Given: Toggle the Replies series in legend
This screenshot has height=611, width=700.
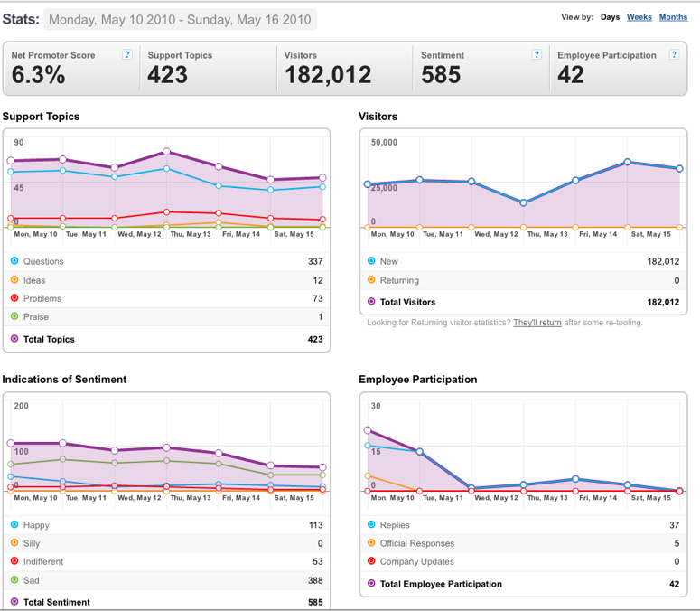Looking at the screenshot, I should coord(523,525).
